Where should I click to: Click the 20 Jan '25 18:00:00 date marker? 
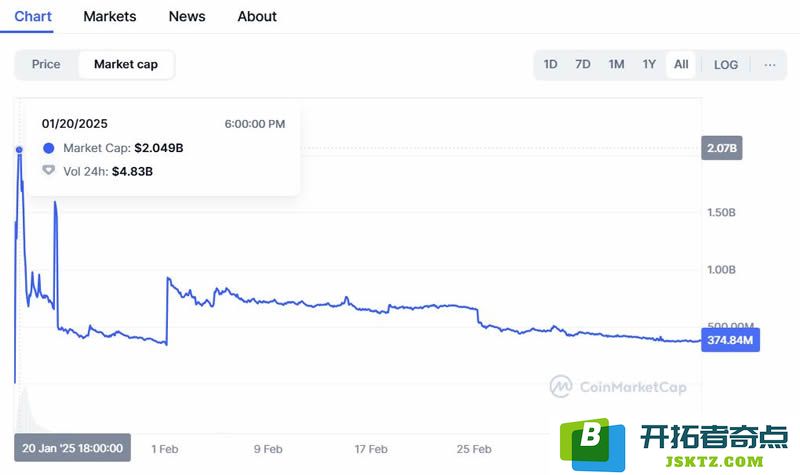[73, 449]
